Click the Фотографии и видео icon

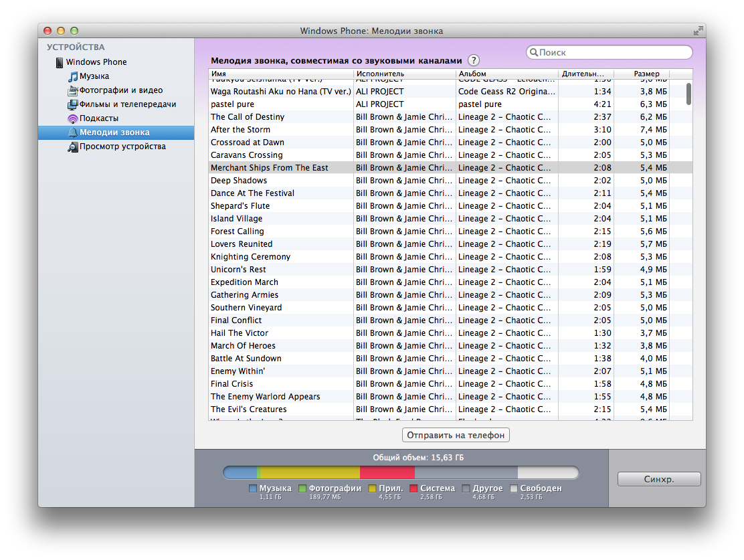[73, 90]
